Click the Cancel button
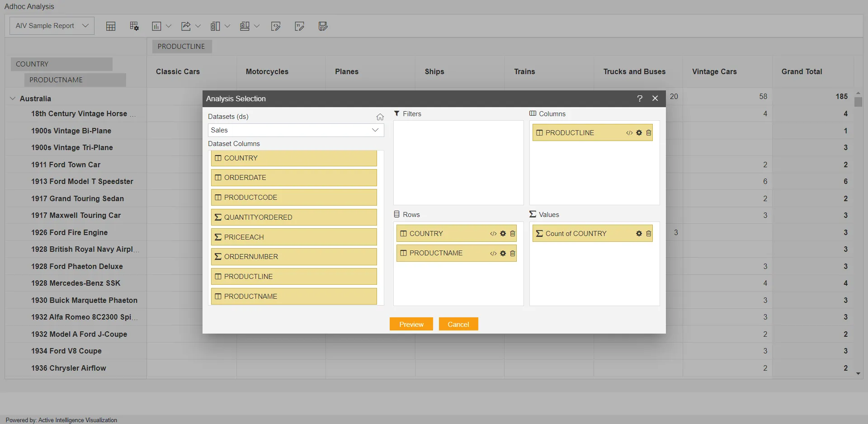This screenshot has height=424, width=868. (x=458, y=324)
